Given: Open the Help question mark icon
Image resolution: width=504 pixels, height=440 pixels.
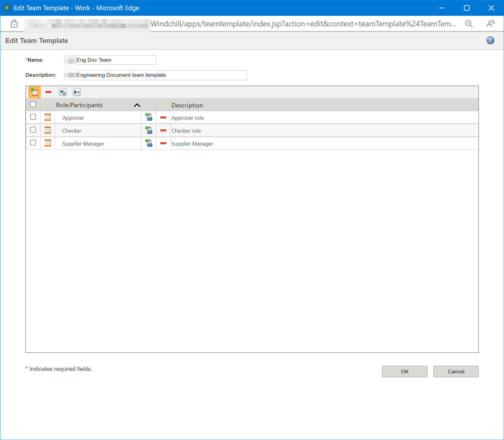Looking at the screenshot, I should (490, 40).
